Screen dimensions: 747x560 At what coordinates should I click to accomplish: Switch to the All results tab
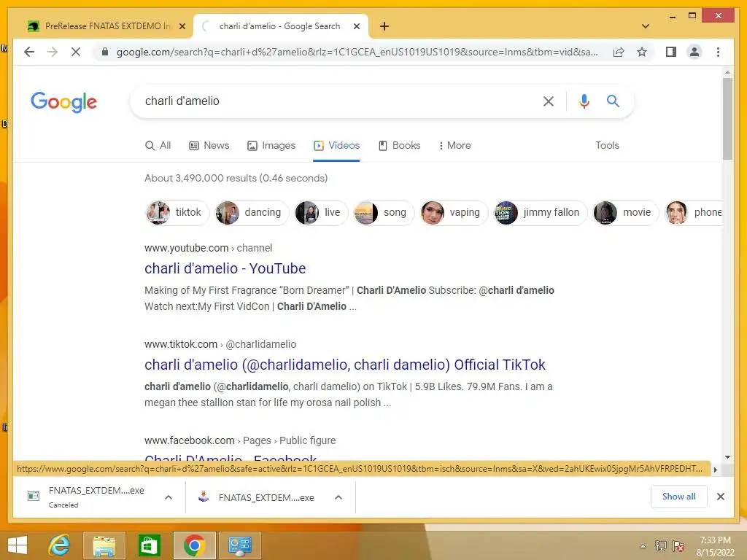(158, 146)
